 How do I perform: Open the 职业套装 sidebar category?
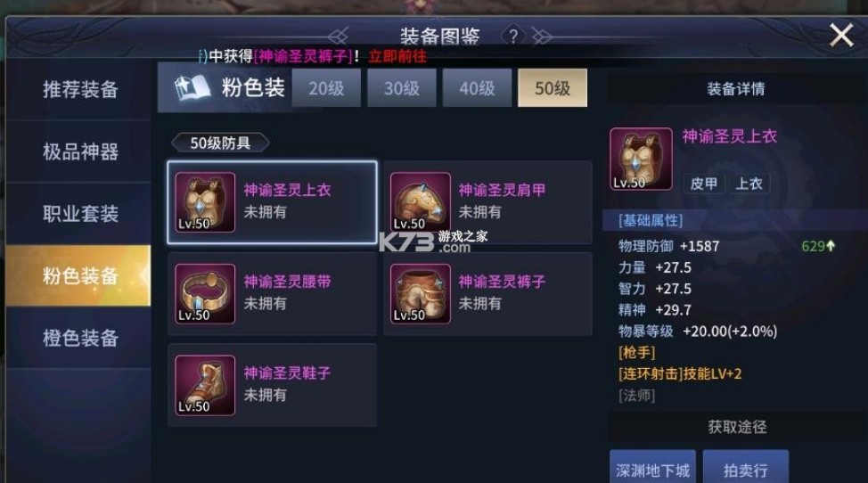(79, 213)
